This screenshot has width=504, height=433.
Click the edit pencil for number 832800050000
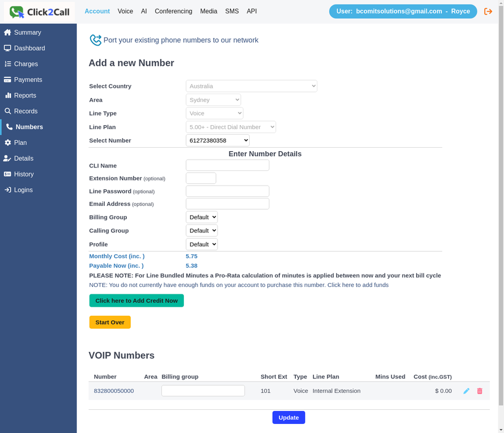pos(466,391)
